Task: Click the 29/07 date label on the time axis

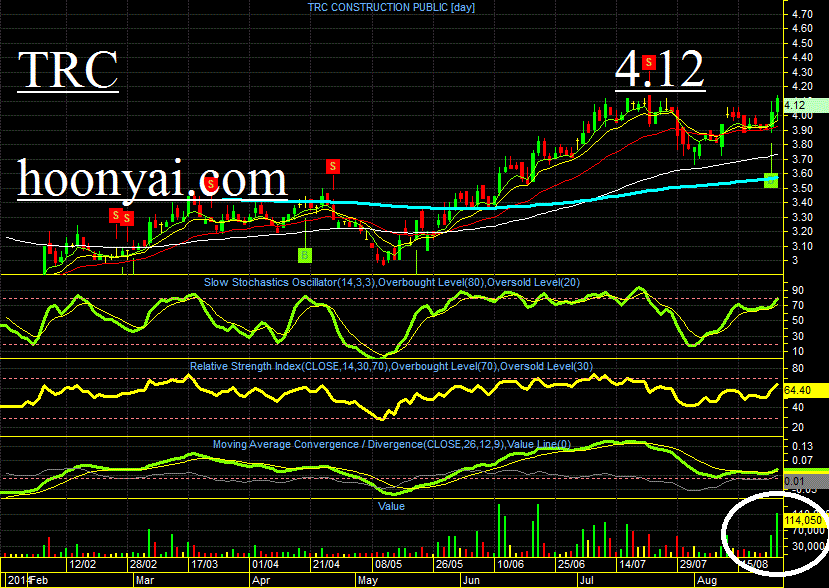Action: click(693, 564)
